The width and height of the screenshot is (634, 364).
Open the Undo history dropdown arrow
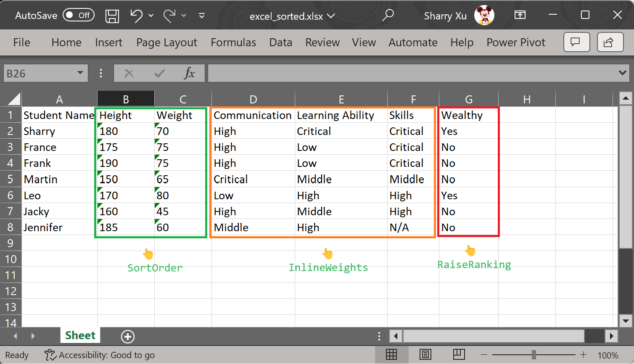pyautogui.click(x=151, y=16)
